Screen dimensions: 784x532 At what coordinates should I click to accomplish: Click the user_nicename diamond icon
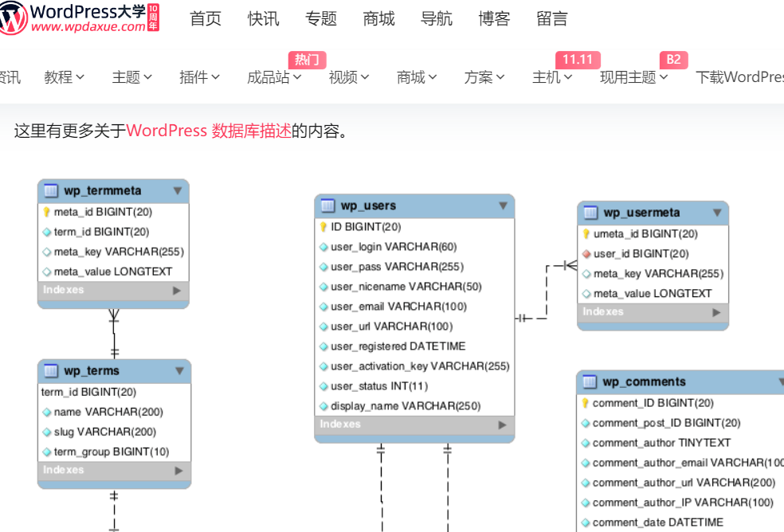click(x=323, y=287)
